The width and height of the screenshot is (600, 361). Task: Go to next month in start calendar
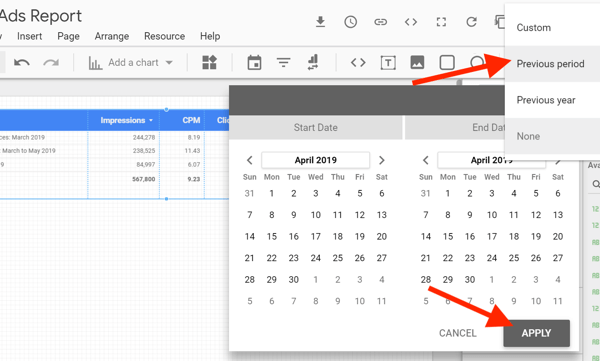tap(382, 160)
